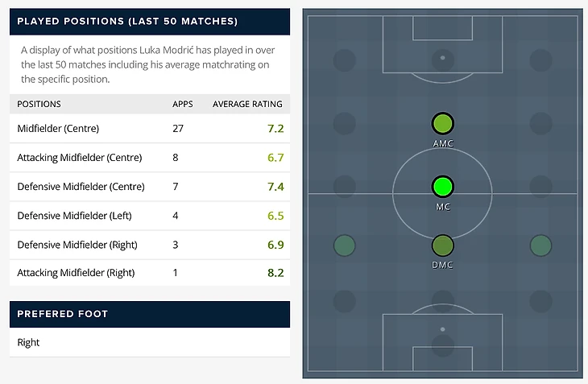Screen dimensions: 588x384
Task: Click the DMC position marker on the pitch
Action: coord(442,246)
